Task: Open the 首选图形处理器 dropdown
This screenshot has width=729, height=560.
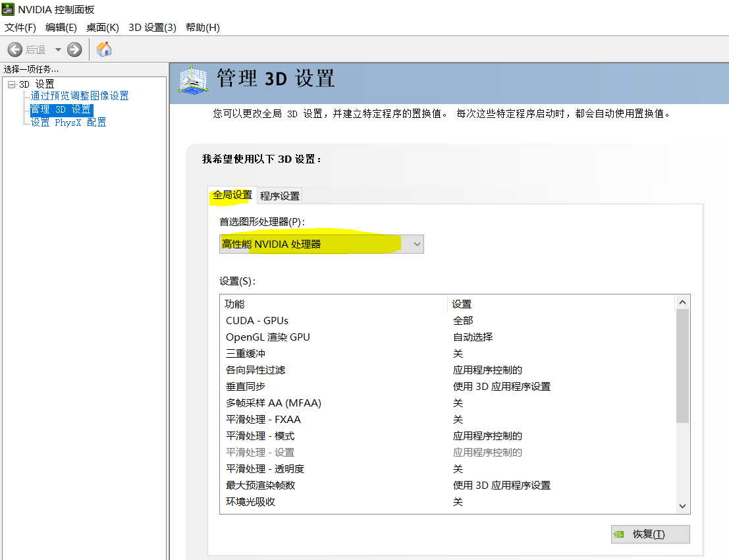Action: pyautogui.click(x=321, y=244)
